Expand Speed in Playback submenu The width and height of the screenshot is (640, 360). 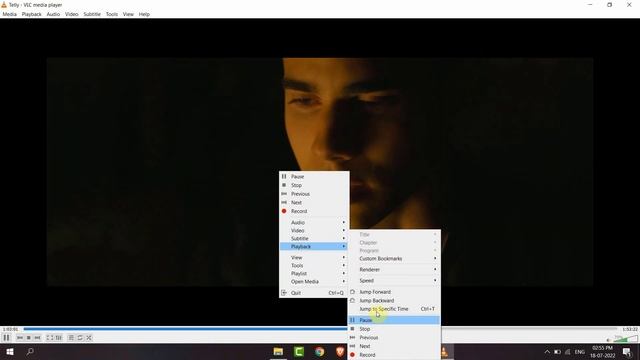click(394, 281)
